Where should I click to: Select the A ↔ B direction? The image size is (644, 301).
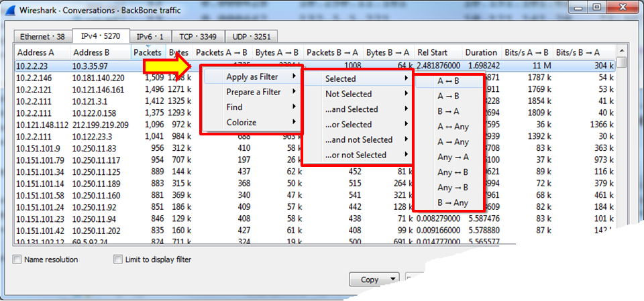tap(449, 81)
